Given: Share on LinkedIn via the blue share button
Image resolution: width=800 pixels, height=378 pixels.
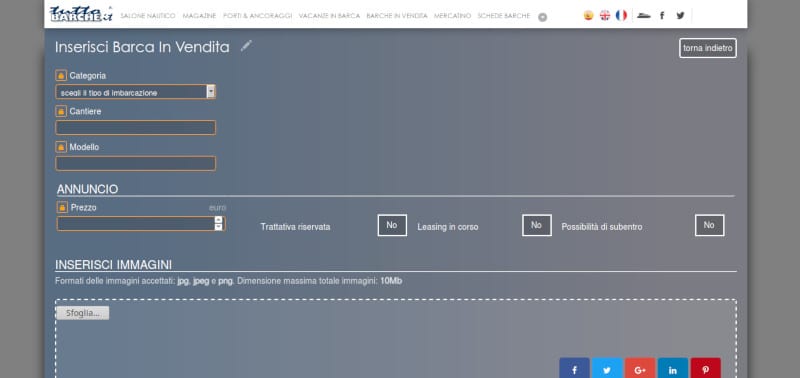Looking at the screenshot, I should tap(672, 368).
